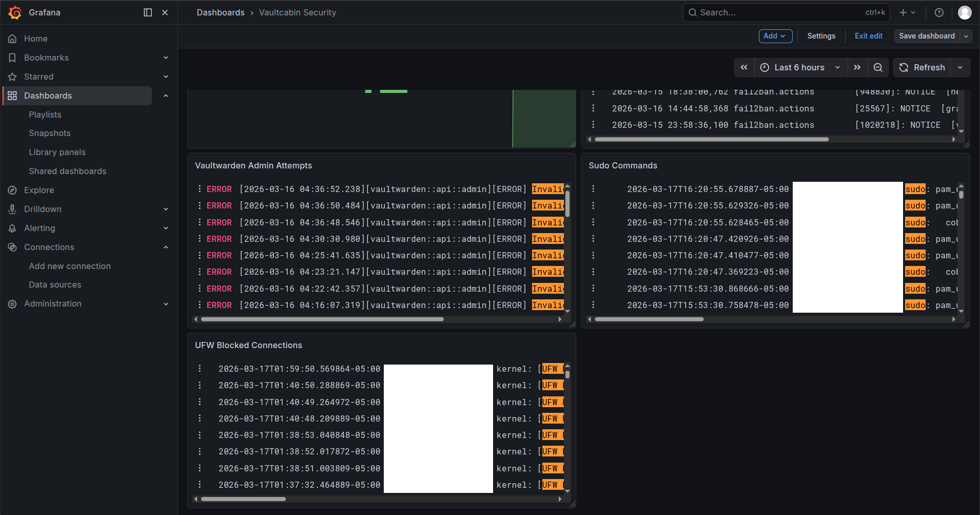
Task: Click the fail2ban panel horizontal scrollbar
Action: 712,139
